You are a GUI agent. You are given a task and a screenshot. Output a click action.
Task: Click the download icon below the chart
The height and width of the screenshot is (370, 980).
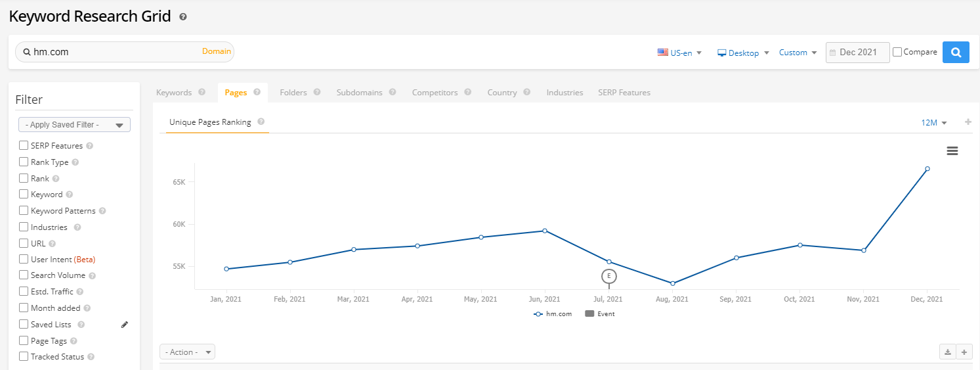pos(948,352)
